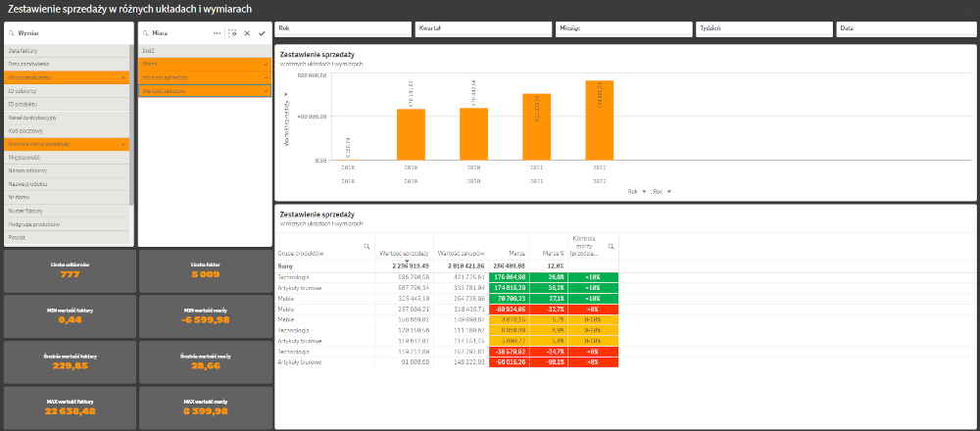Search the Grupa produktów column via magnifier
This screenshot has height=431, width=980.
tap(367, 247)
